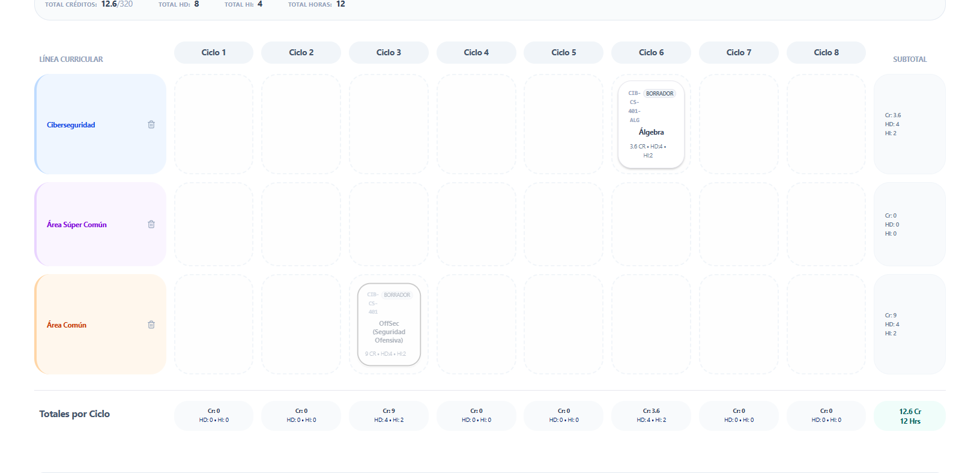Click the Ciclo 1 column header
This screenshot has width=980, height=473.
click(213, 52)
